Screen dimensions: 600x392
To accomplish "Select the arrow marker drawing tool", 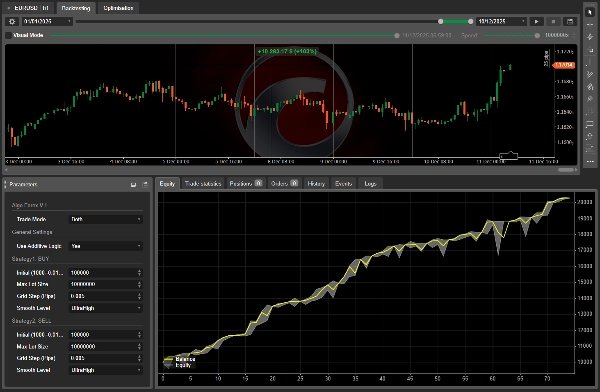I will (x=590, y=136).
